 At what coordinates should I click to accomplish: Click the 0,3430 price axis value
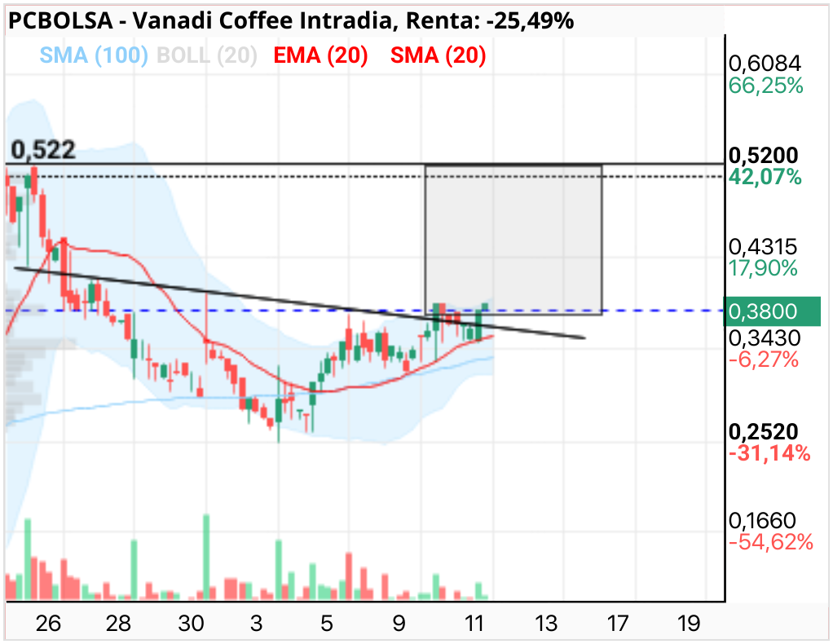765,338
